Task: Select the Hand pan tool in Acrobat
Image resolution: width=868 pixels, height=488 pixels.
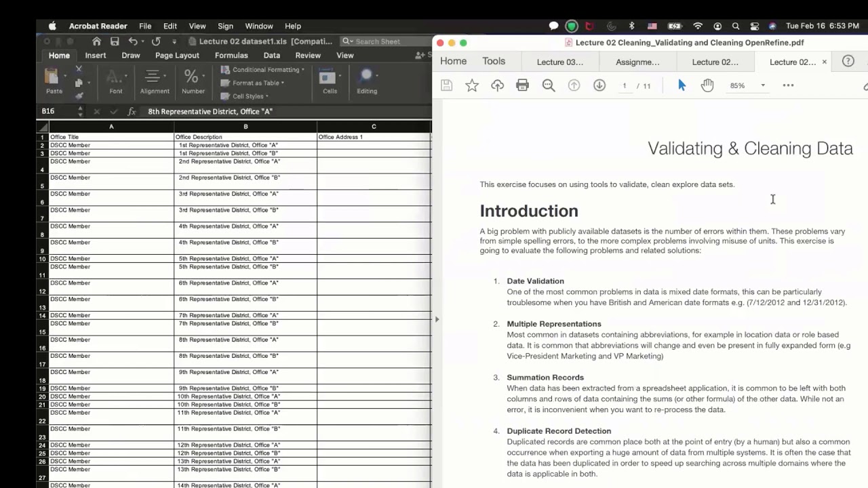Action: (707, 85)
